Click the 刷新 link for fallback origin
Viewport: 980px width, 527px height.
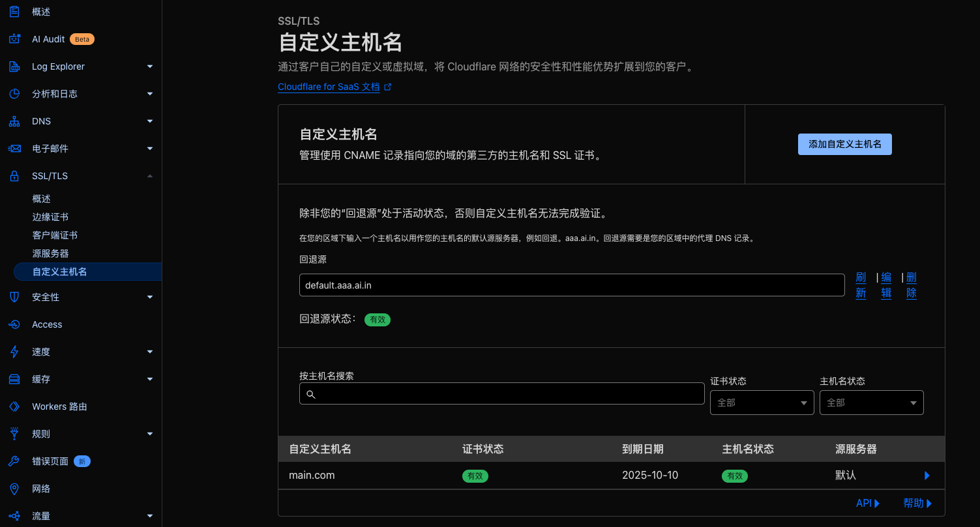coord(861,285)
